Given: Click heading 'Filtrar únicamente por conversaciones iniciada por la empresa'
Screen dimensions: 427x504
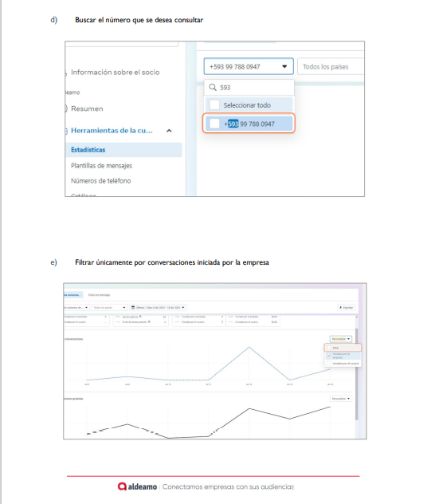Looking at the screenshot, I should [172, 262].
